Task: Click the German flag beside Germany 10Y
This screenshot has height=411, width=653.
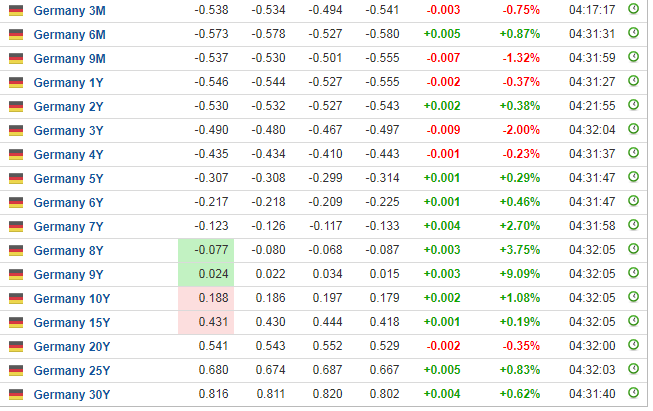Action: 16,299
